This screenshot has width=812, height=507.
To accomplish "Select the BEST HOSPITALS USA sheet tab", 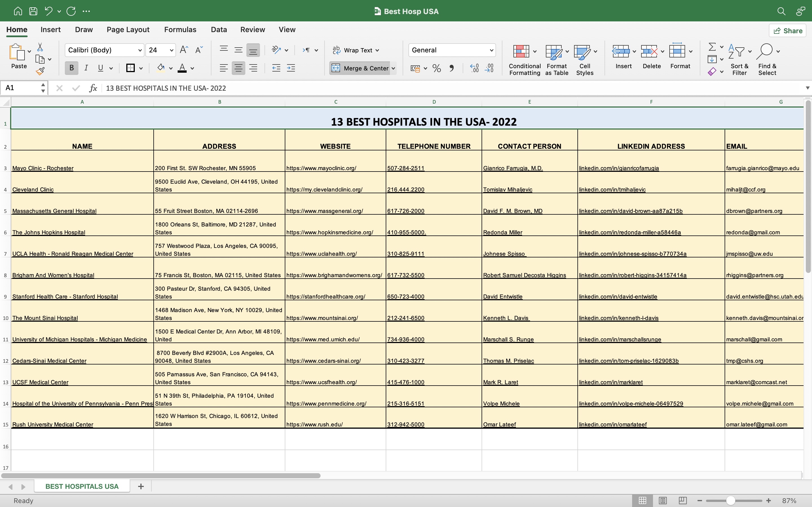I will click(82, 486).
